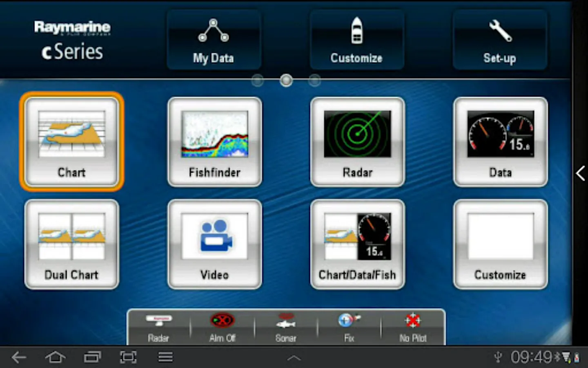
Task: Open the Data gauges tile
Action: (500, 141)
